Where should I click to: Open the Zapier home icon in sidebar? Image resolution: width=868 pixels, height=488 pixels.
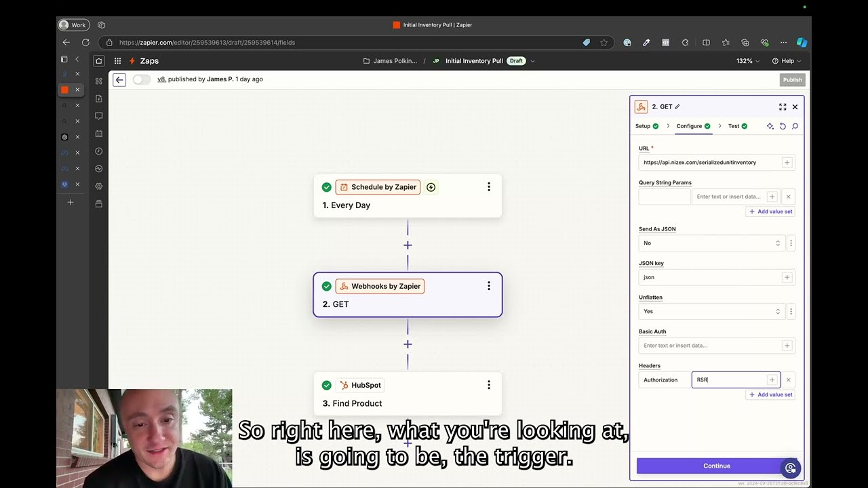99,60
